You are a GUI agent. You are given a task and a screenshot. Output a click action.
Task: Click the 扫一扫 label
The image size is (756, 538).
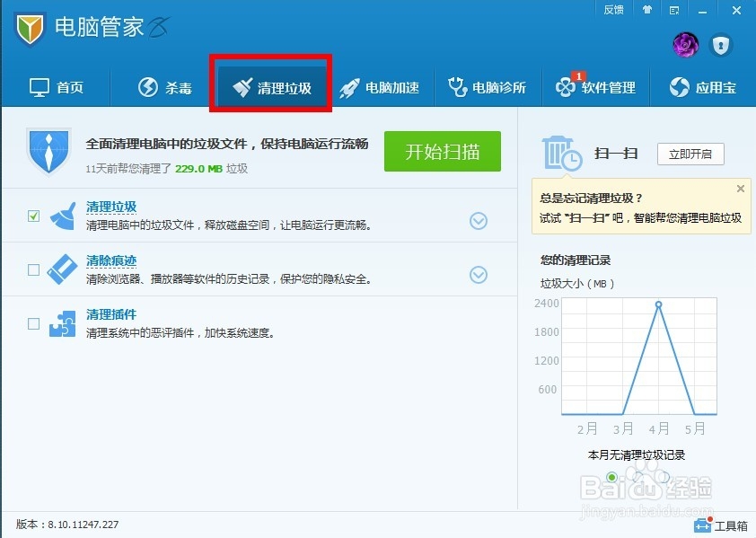616,154
